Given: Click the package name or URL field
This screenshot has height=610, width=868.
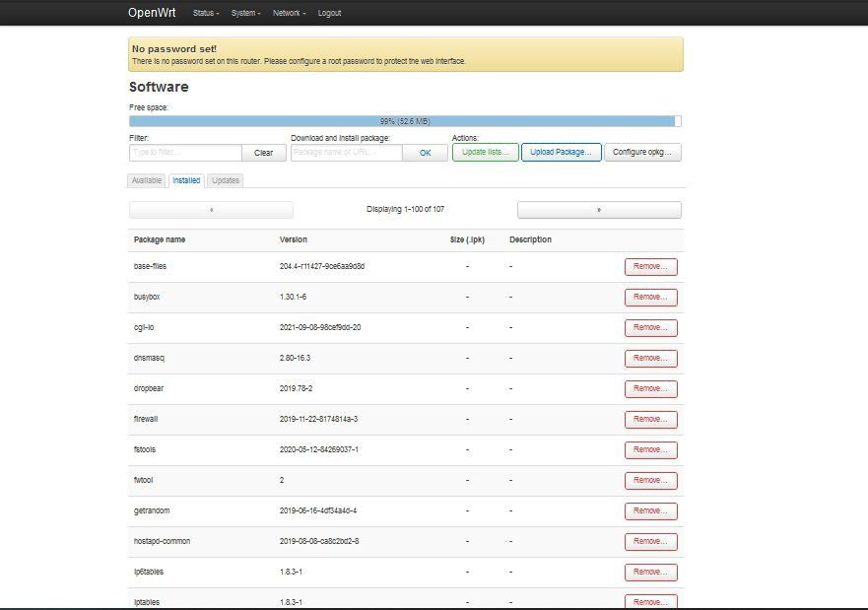Looking at the screenshot, I should coord(347,152).
